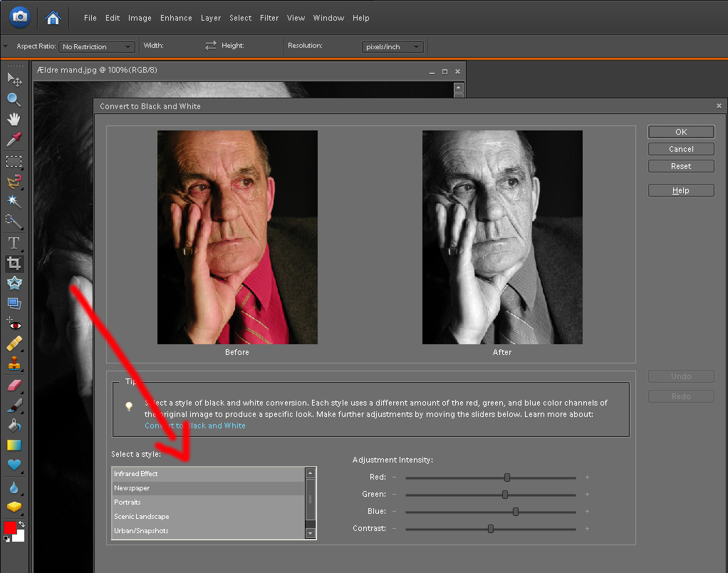
Task: Open the Enhance menu
Action: tap(176, 18)
